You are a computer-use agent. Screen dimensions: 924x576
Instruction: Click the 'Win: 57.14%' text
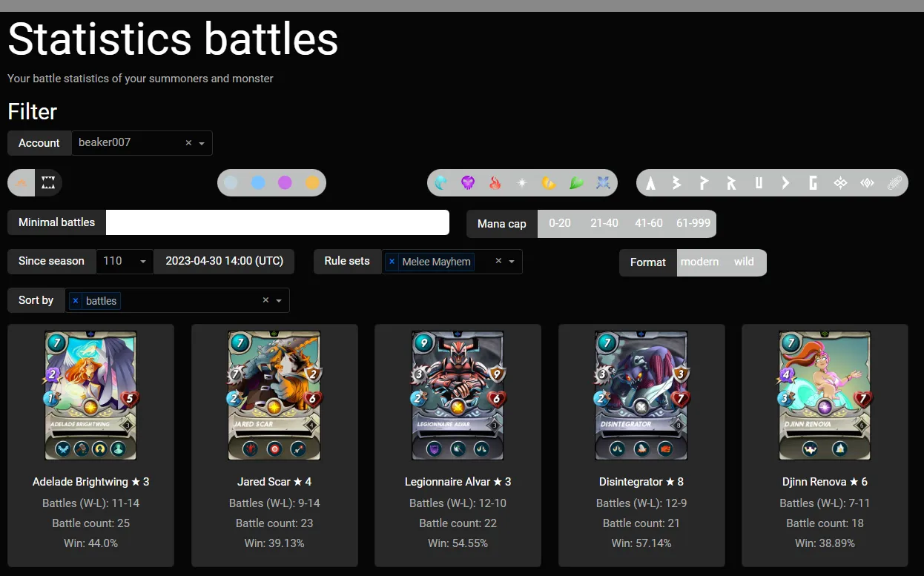641,543
